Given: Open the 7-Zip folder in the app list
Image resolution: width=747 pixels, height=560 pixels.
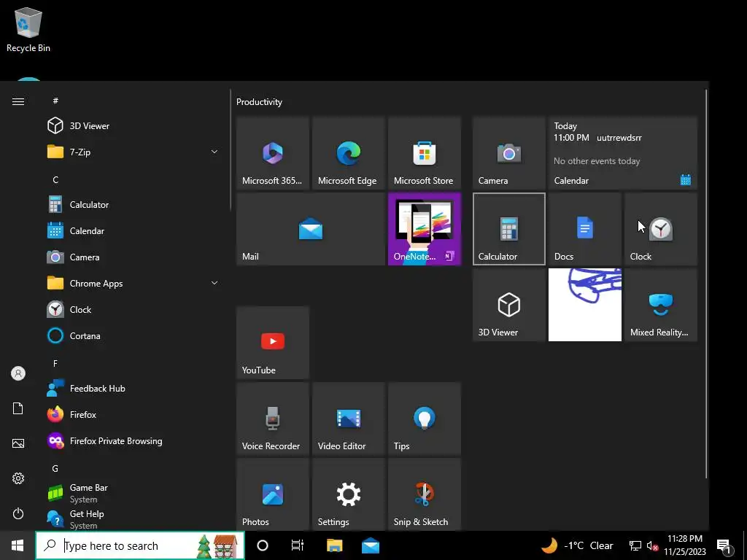Looking at the screenshot, I should point(133,152).
